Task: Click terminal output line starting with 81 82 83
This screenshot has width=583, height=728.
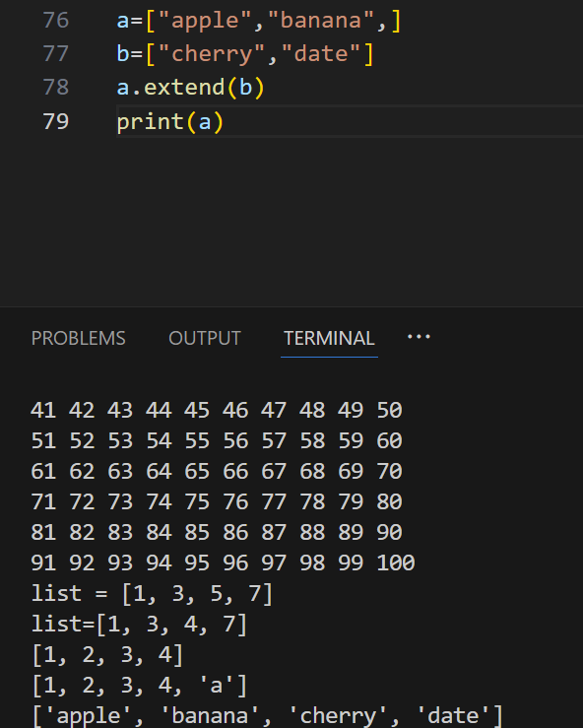Action: pos(217,533)
